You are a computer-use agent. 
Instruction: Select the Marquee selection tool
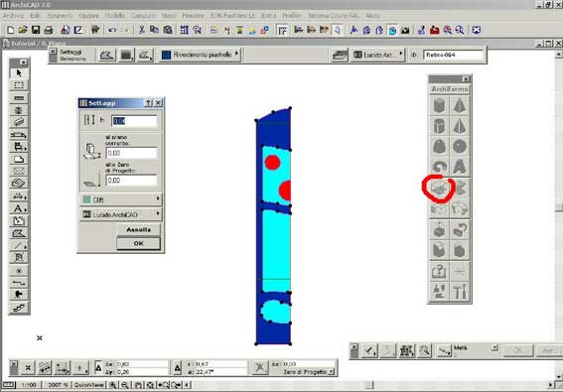pyautogui.click(x=19, y=85)
